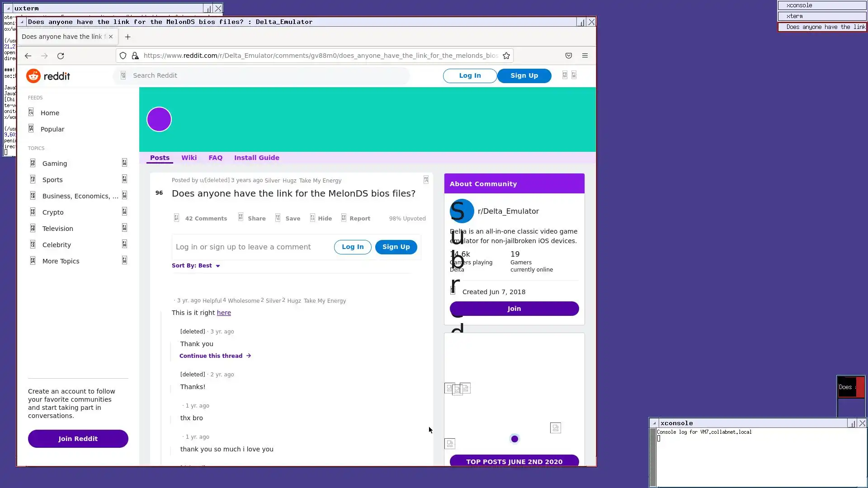Switch to the Wiki tab
Viewport: 868px width, 488px height.
click(x=189, y=158)
